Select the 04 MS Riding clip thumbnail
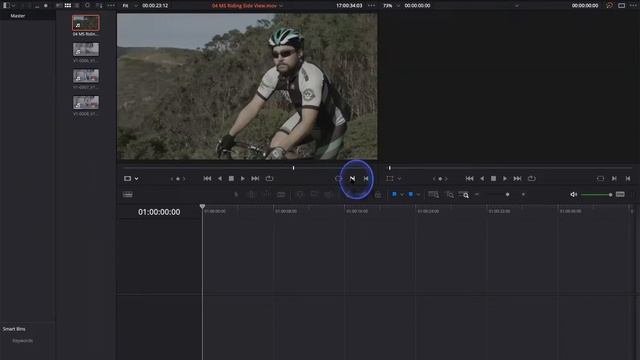The width and height of the screenshot is (640, 360). (x=86, y=23)
